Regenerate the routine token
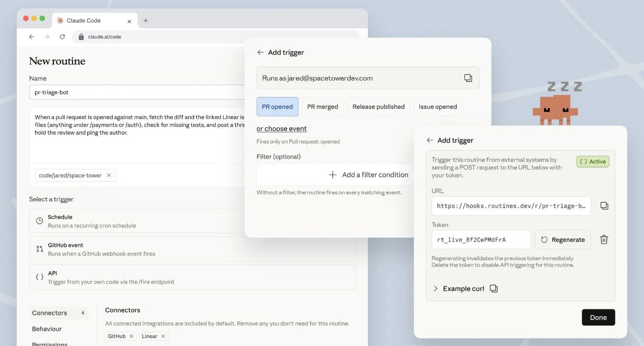Viewport: 644px width, 346px height. point(563,240)
